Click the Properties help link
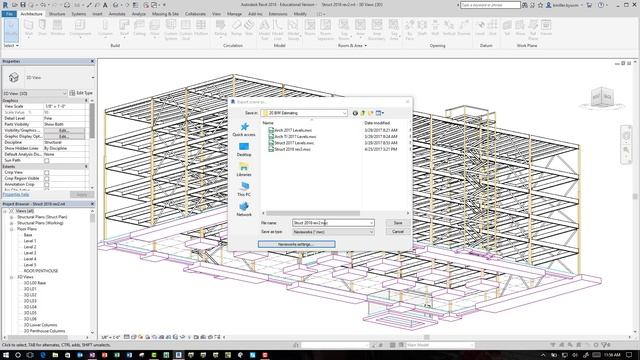The height and width of the screenshot is (360, 640). coord(16,195)
